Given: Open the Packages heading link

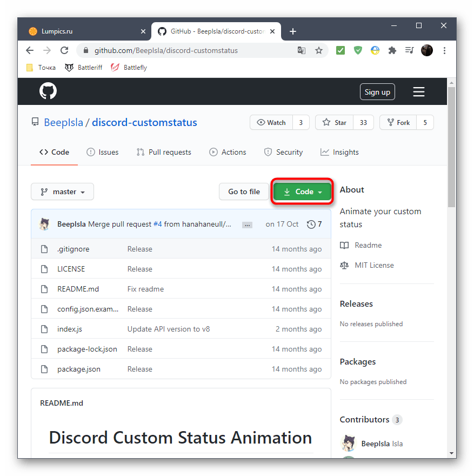Looking at the screenshot, I should pyautogui.click(x=358, y=361).
